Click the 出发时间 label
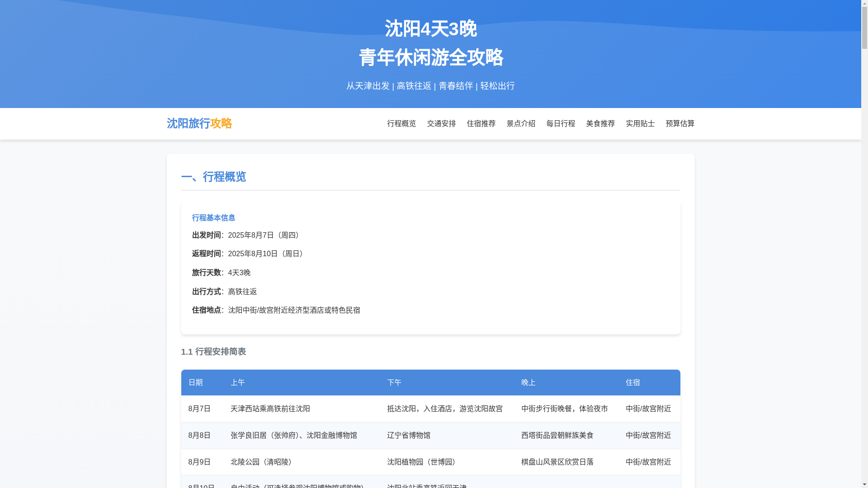Viewport: 868px width, 488px height. click(207, 235)
